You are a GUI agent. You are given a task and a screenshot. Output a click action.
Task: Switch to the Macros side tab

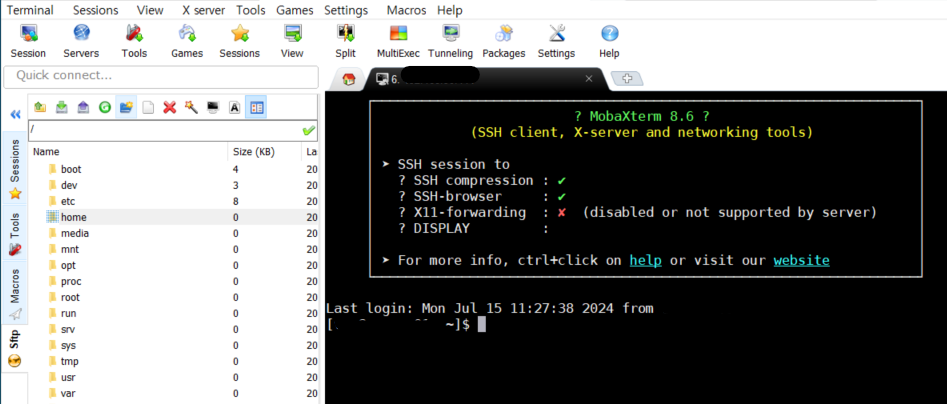pyautogui.click(x=15, y=293)
